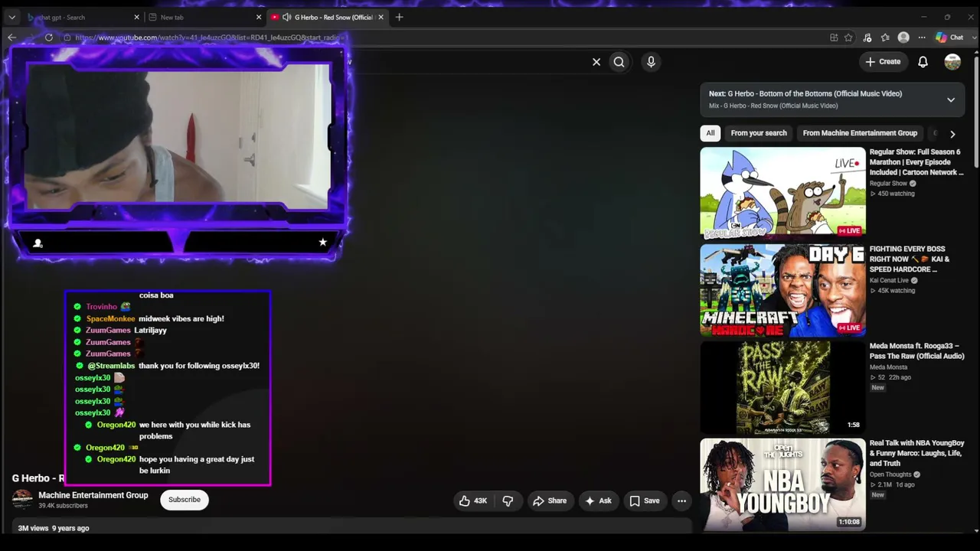
Task: Focus the browser address bar URL
Action: (212, 37)
